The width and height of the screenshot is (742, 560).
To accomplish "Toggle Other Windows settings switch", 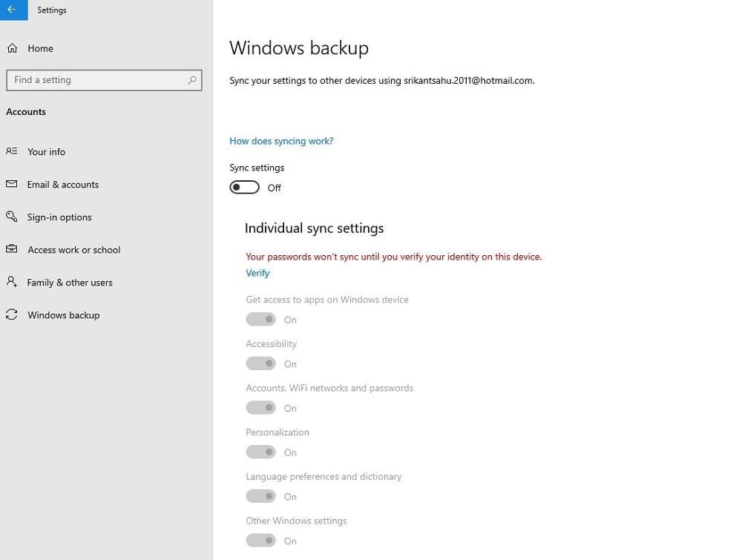I will point(260,541).
